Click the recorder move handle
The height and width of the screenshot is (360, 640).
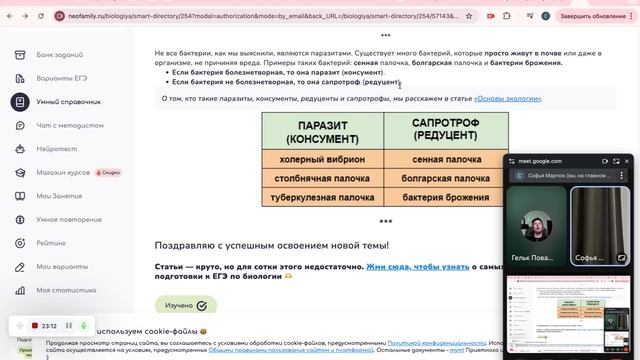coord(20,326)
